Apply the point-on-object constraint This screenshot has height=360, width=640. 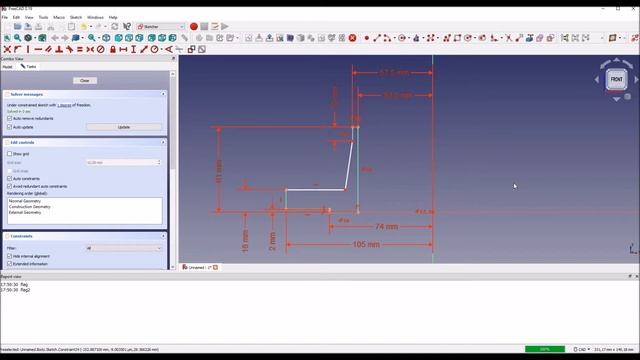[18, 49]
